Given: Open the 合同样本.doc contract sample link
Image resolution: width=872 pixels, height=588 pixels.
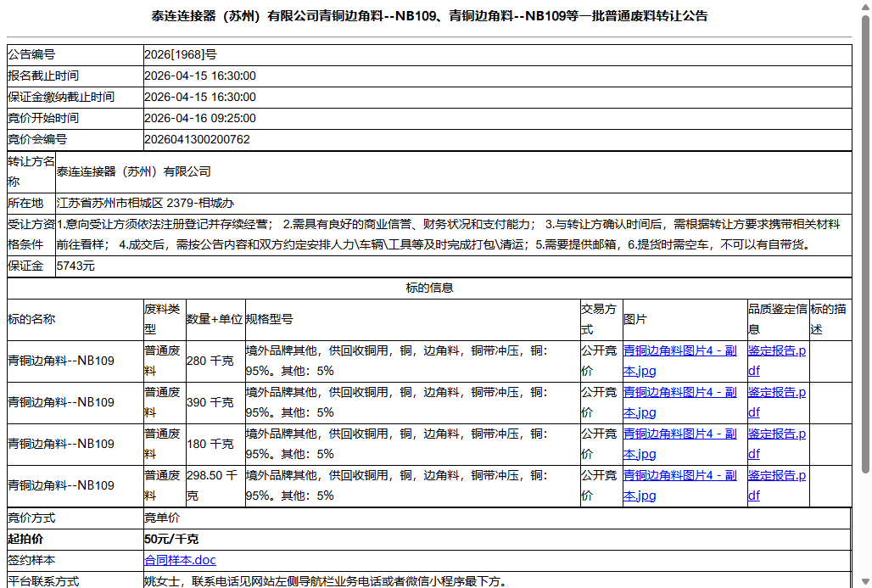Looking at the screenshot, I should pyautogui.click(x=180, y=560).
